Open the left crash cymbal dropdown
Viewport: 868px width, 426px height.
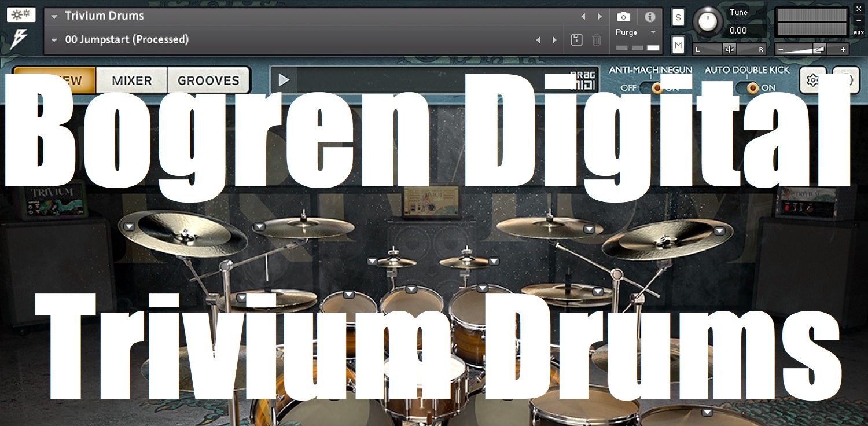point(259,226)
